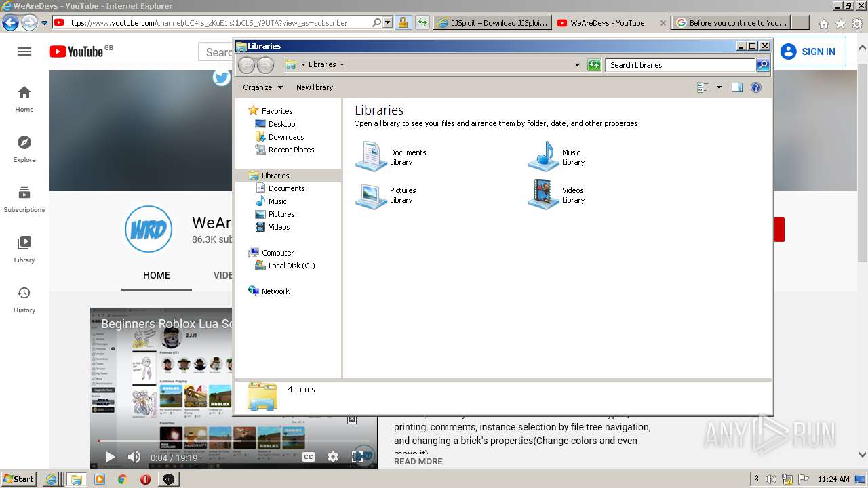The width and height of the screenshot is (868, 488).
Task: Enter video fullscreen mode
Action: [357, 457]
